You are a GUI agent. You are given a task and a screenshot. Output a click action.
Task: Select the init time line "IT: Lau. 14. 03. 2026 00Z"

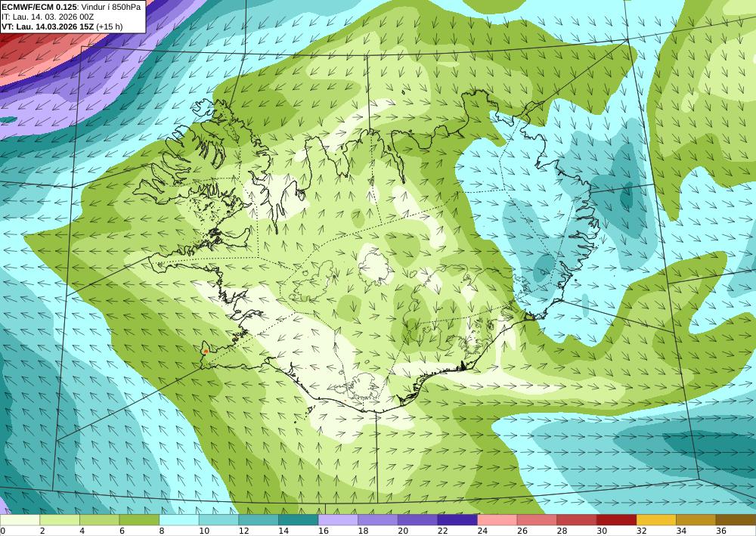point(47,17)
